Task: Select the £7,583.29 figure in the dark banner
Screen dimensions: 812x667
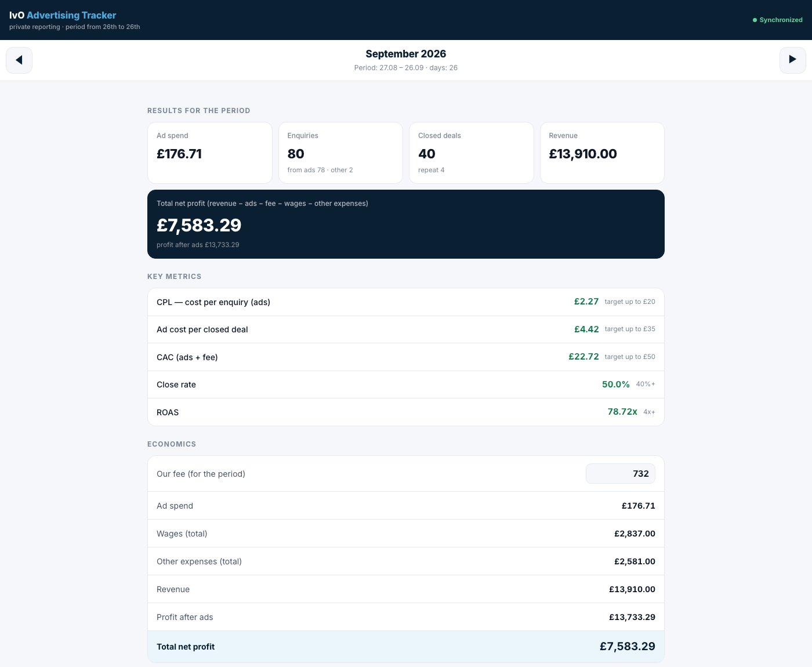Action: (x=199, y=225)
